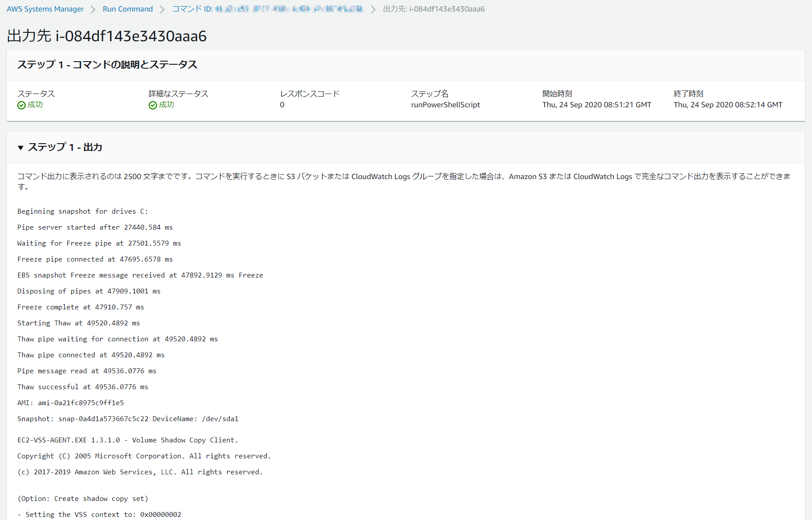Expand the ステップ 1 output disclosure triangle

(20, 148)
